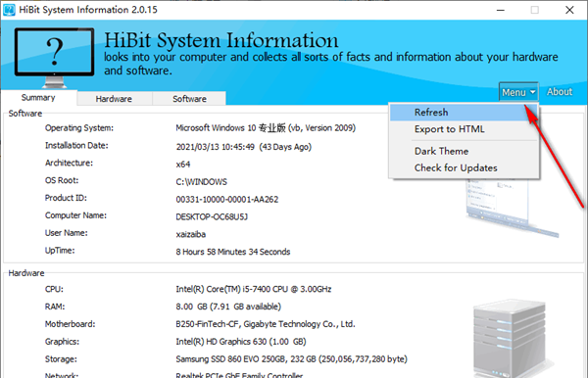588x378 pixels.
Task: Switch to the Hardware tab
Action: click(x=114, y=99)
